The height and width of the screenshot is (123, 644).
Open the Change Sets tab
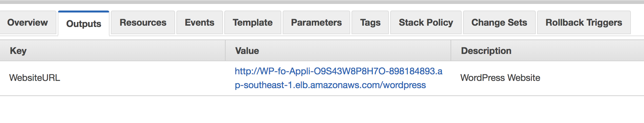click(499, 22)
